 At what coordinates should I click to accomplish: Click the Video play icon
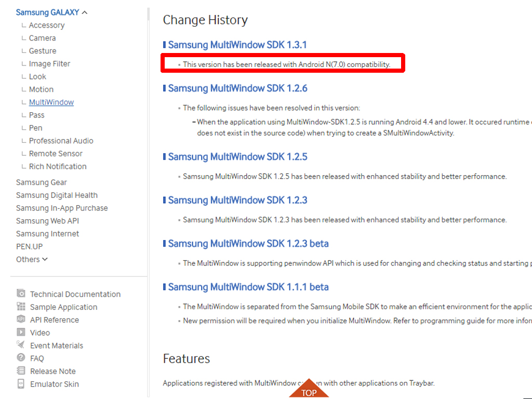coord(21,332)
